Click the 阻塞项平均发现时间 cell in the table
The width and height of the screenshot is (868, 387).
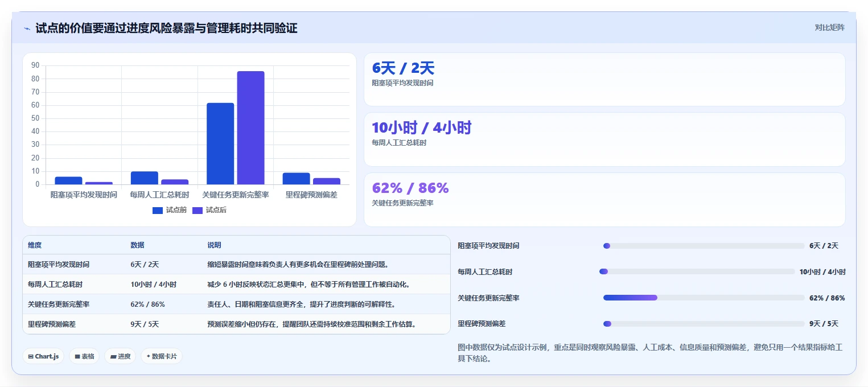tap(59, 265)
